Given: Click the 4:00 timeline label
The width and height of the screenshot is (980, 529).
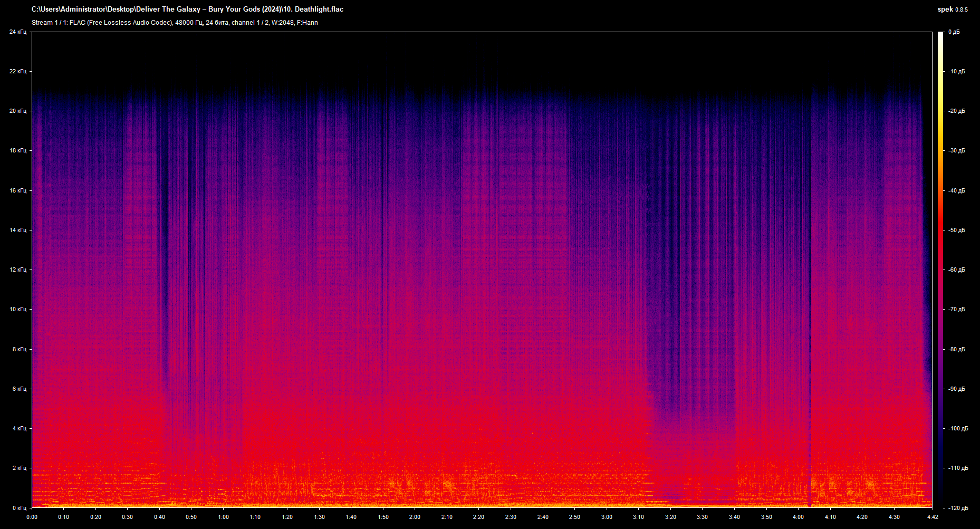Looking at the screenshot, I should (x=799, y=517).
